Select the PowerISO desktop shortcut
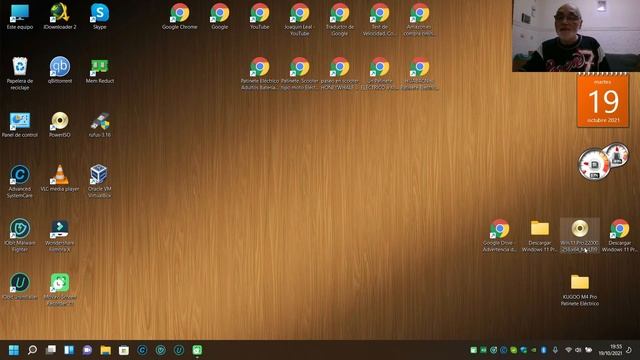The width and height of the screenshot is (640, 360). (60, 124)
